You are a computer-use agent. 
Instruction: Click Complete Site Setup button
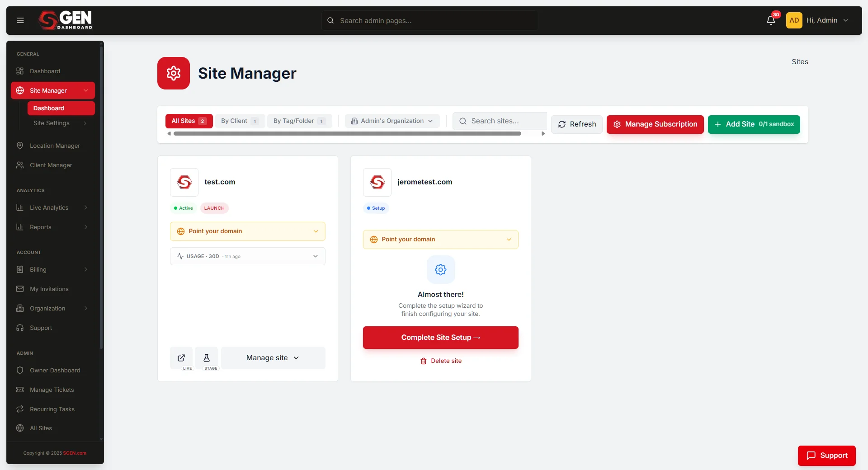point(441,338)
